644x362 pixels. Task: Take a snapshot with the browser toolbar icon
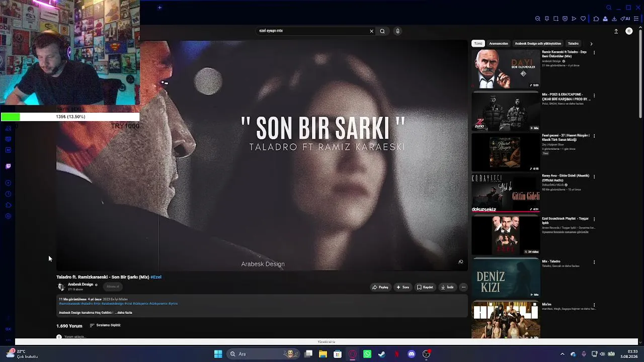(556, 19)
